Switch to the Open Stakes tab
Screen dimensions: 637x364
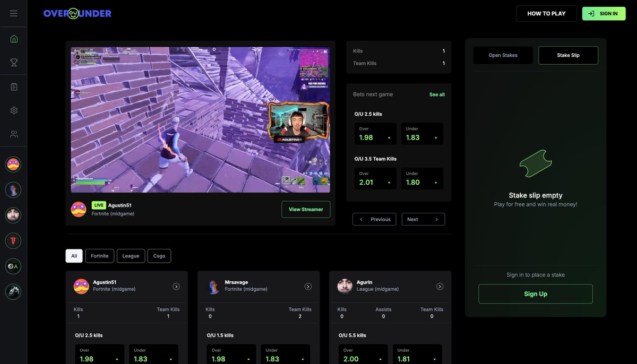pyautogui.click(x=503, y=55)
